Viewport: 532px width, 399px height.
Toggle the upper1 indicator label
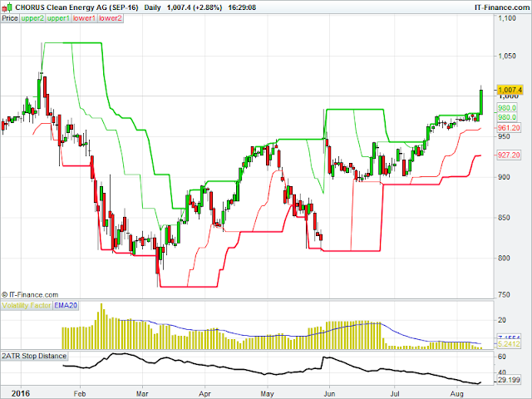[x=58, y=18]
